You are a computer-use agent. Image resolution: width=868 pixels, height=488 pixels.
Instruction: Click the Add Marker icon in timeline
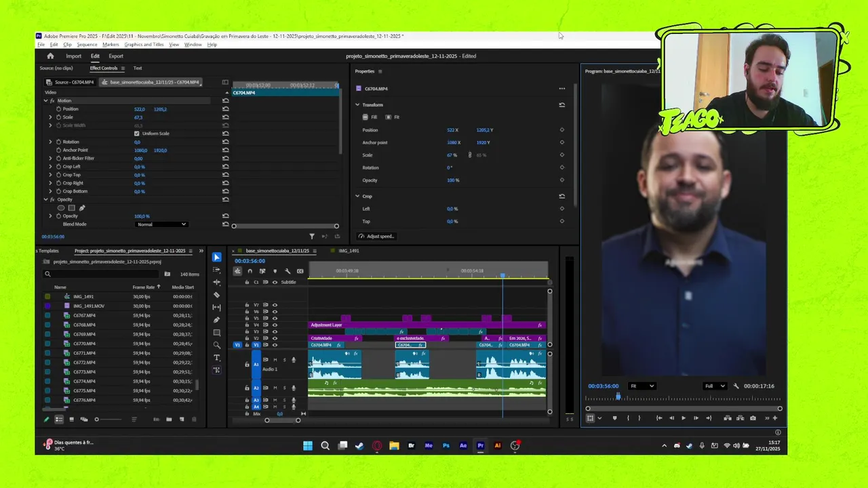275,271
